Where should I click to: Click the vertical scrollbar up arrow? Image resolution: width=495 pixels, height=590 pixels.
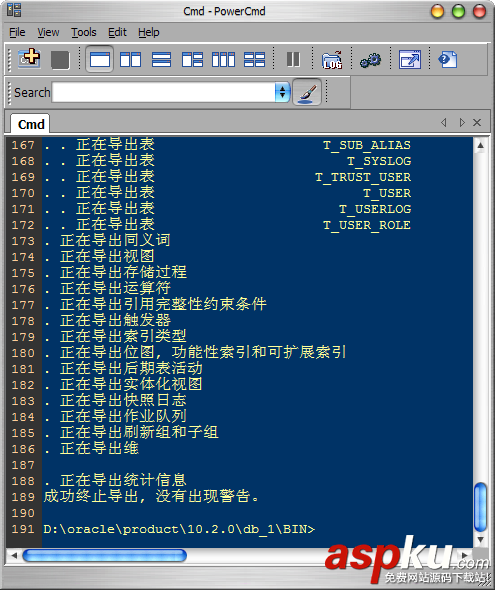click(x=480, y=145)
